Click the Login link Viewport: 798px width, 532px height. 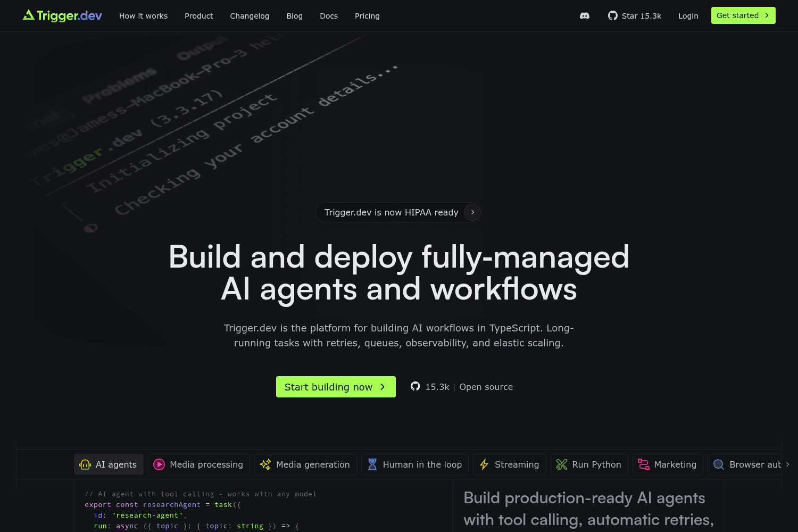(688, 16)
